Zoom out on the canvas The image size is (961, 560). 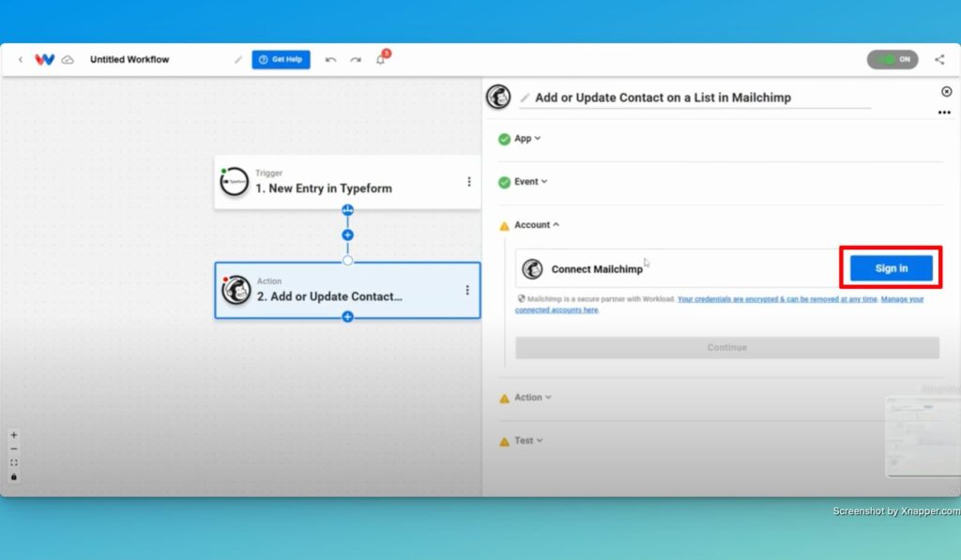point(13,449)
